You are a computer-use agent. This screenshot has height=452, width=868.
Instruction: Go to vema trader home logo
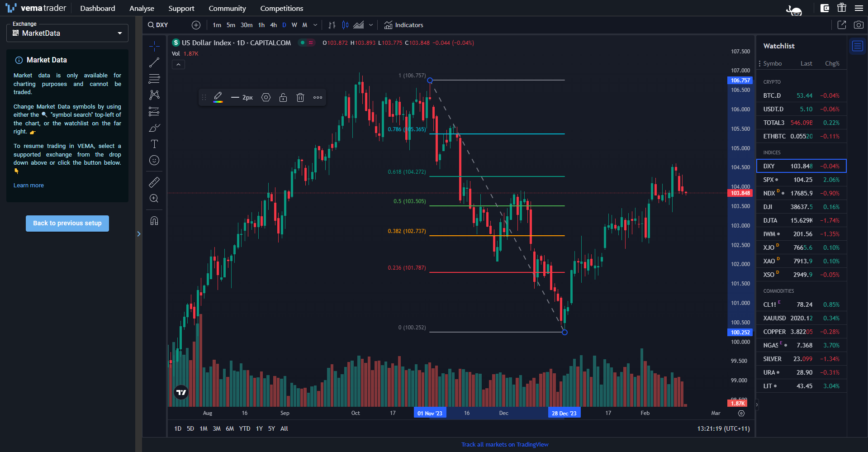coord(36,8)
